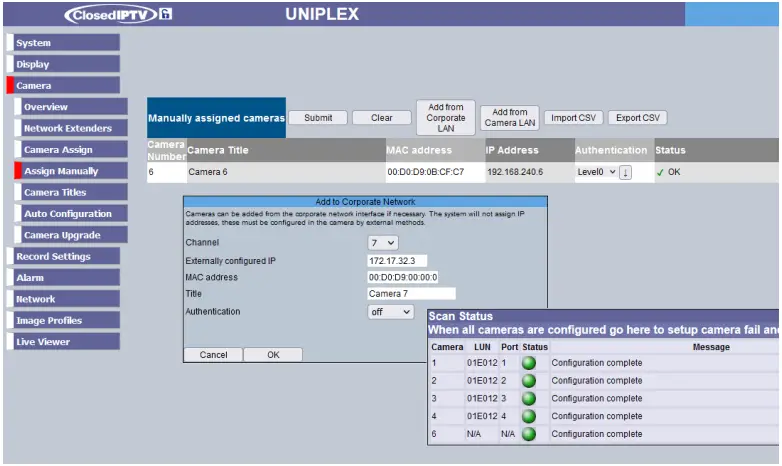
Task: Click the Externally configured IP field
Action: pos(397,261)
